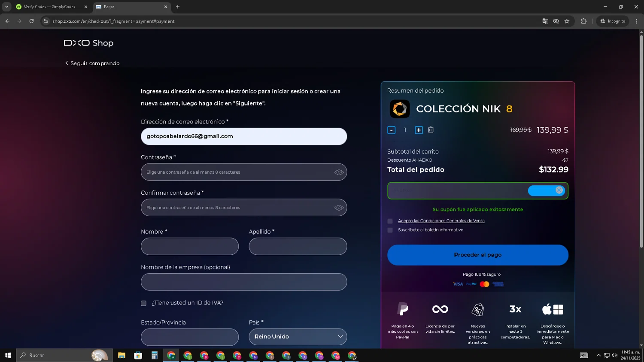Screen dimensions: 644x362
Task: Click the Mac and Windows download icon
Action: pyautogui.click(x=553, y=309)
